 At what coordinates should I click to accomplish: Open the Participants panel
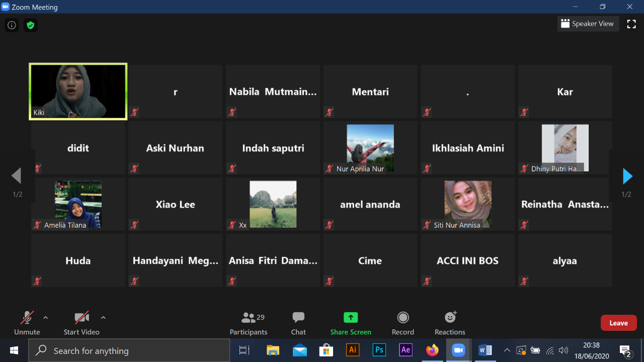point(249,323)
